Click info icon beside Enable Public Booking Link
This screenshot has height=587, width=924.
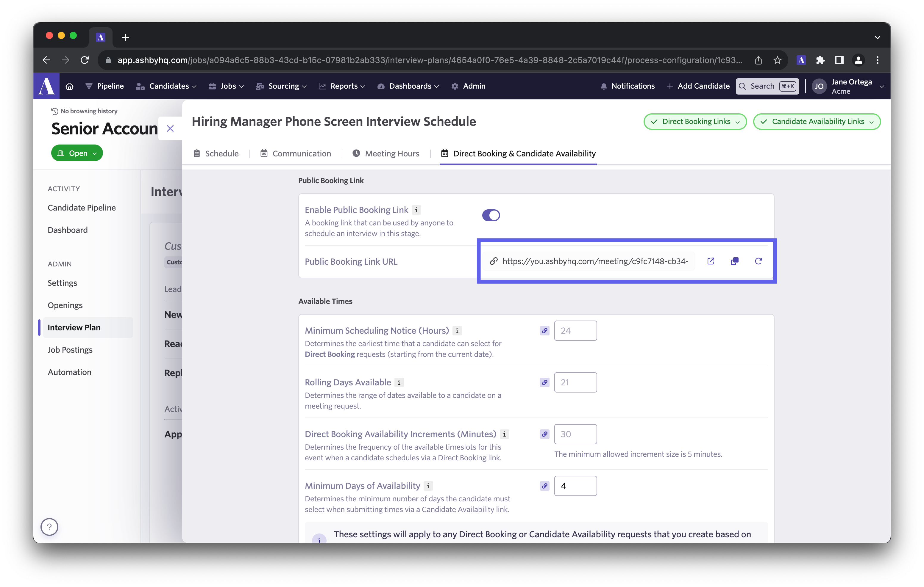click(x=416, y=210)
